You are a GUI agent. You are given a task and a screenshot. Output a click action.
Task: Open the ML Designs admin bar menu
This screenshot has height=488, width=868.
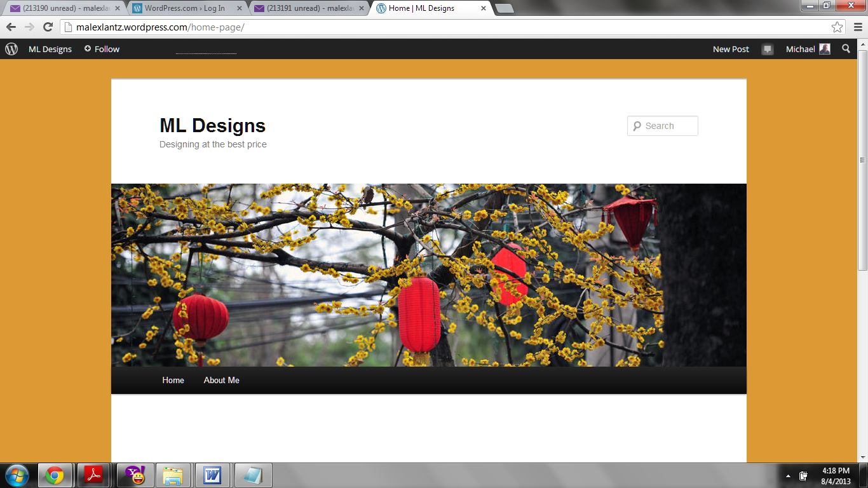coord(50,49)
